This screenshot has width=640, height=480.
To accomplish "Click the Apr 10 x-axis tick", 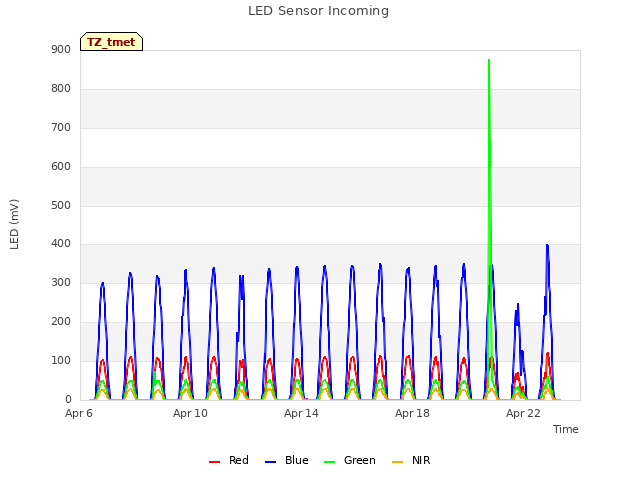I will click(x=190, y=413).
